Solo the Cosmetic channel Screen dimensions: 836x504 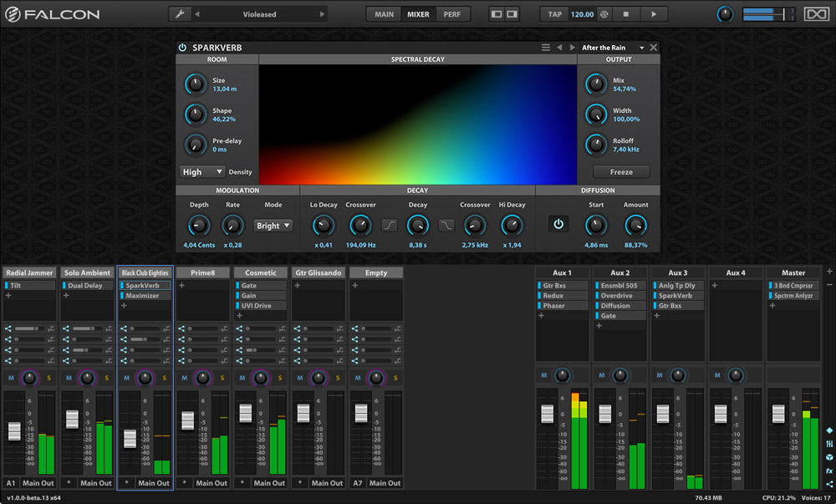coord(279,378)
